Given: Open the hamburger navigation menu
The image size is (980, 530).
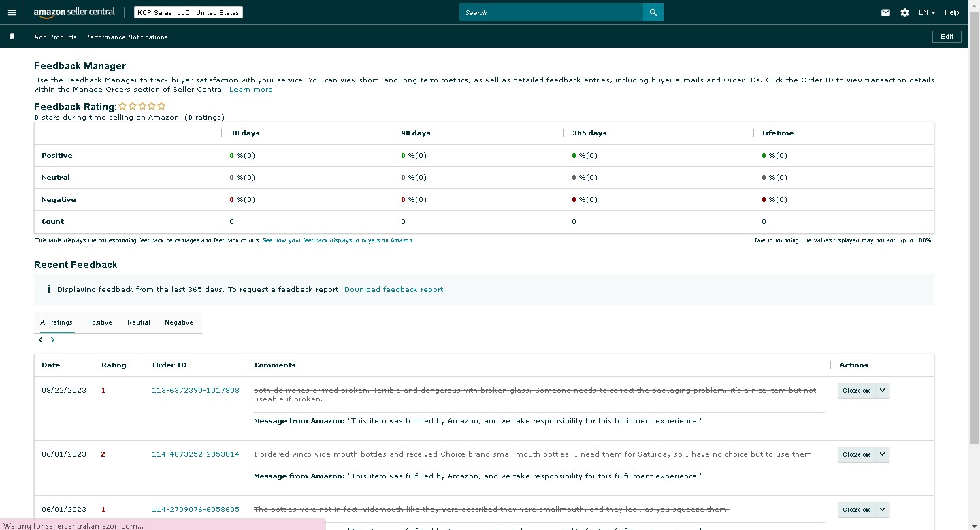Looking at the screenshot, I should click(x=12, y=12).
